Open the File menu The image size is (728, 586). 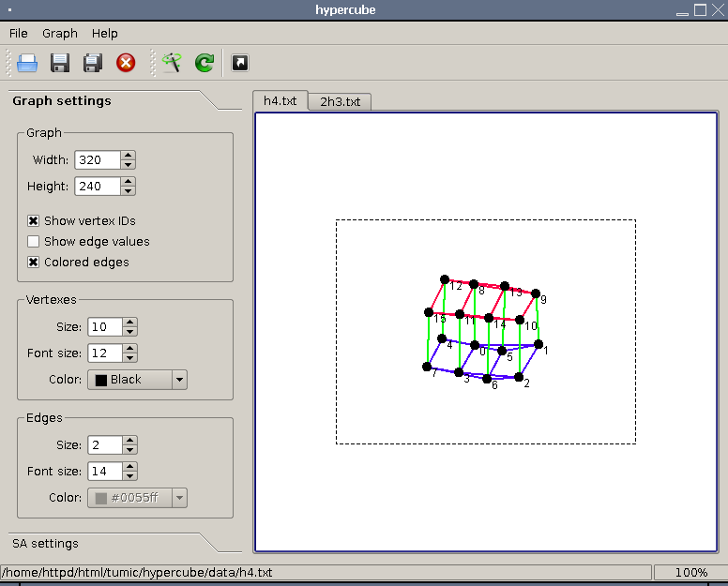pos(19,34)
